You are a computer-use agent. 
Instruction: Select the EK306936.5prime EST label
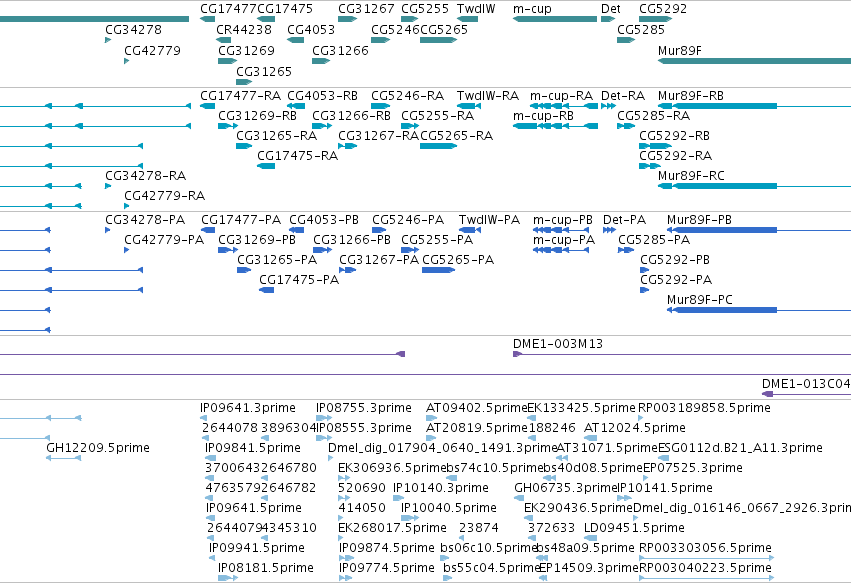click(x=392, y=467)
